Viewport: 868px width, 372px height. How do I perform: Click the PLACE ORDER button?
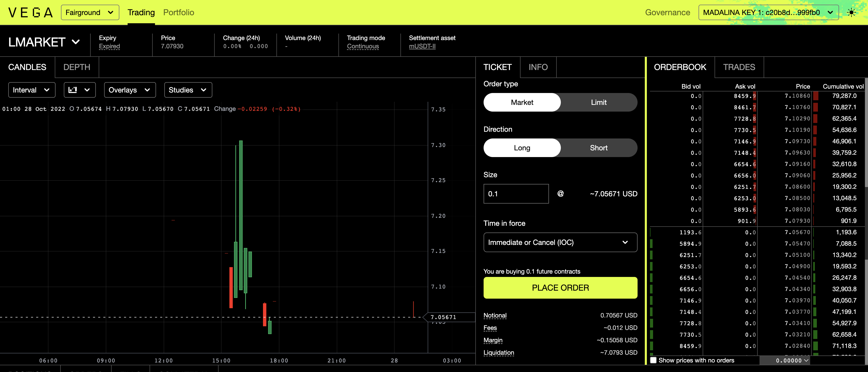point(560,288)
